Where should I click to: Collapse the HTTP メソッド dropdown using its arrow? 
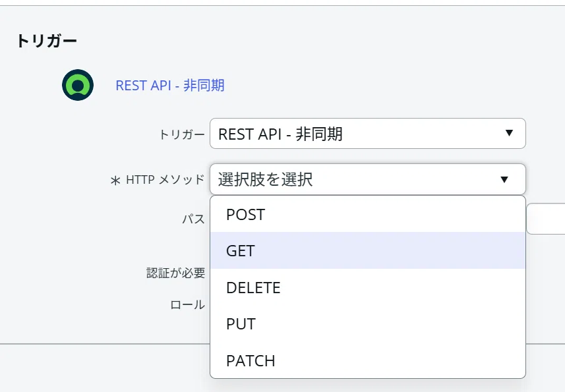click(504, 179)
